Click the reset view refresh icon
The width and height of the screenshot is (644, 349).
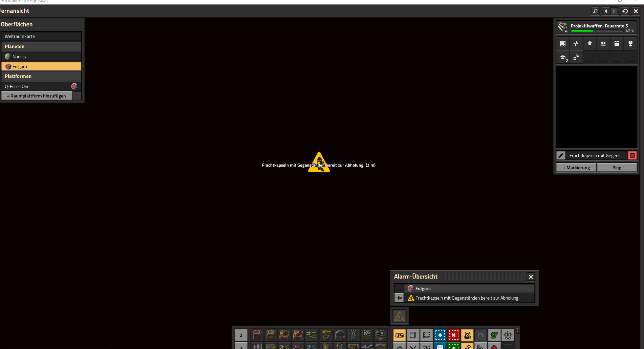point(625,11)
